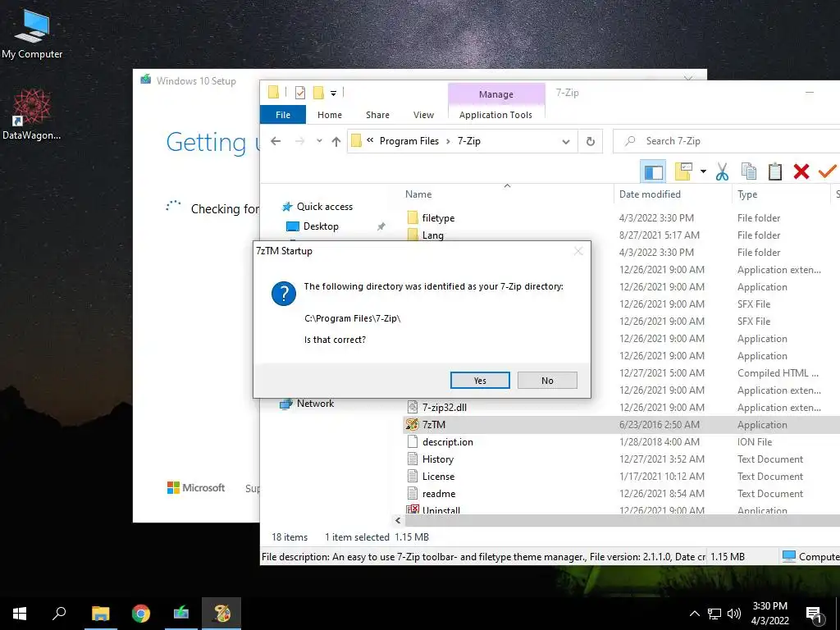The height and width of the screenshot is (630, 840).
Task: Answer No in the 7zTM Startup dialog
Action: pyautogui.click(x=547, y=381)
